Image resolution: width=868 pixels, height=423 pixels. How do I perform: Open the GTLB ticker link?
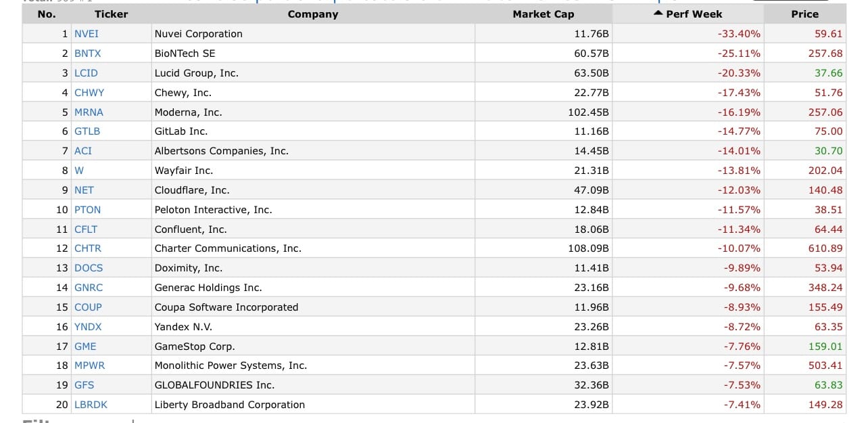[x=87, y=131]
